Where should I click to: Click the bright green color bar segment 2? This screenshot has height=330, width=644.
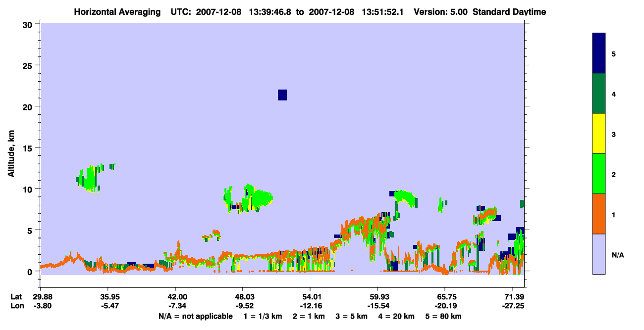click(599, 174)
